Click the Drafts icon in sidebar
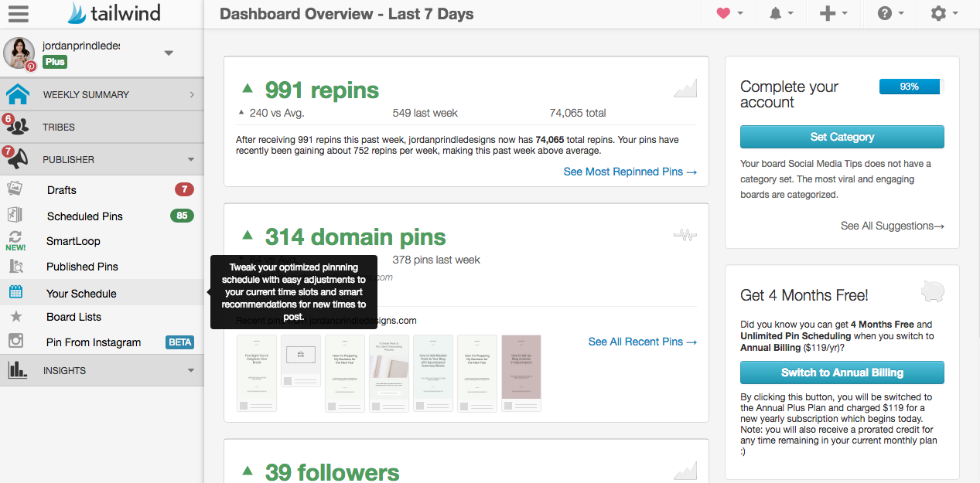The width and height of the screenshot is (980, 483). click(15, 189)
